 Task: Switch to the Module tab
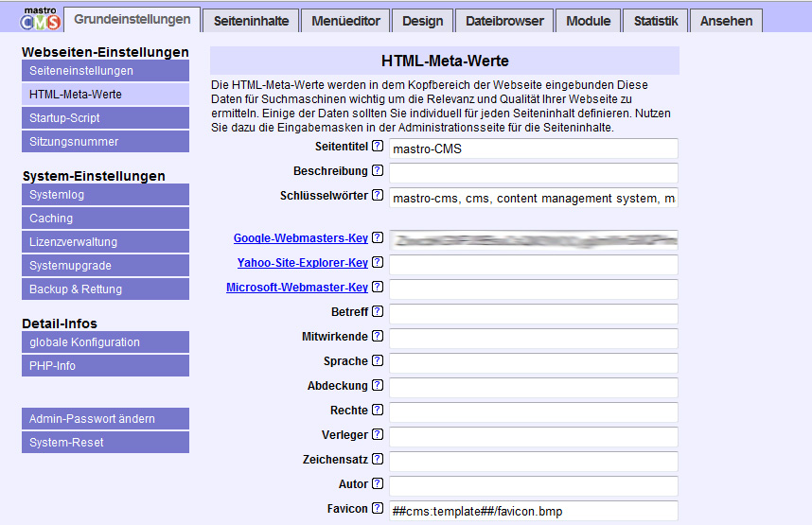pos(588,21)
